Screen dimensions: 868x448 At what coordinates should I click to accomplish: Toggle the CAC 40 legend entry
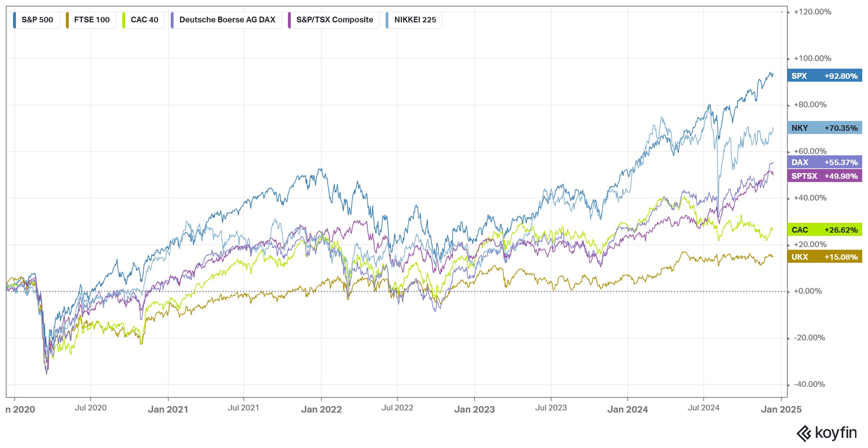click(144, 20)
